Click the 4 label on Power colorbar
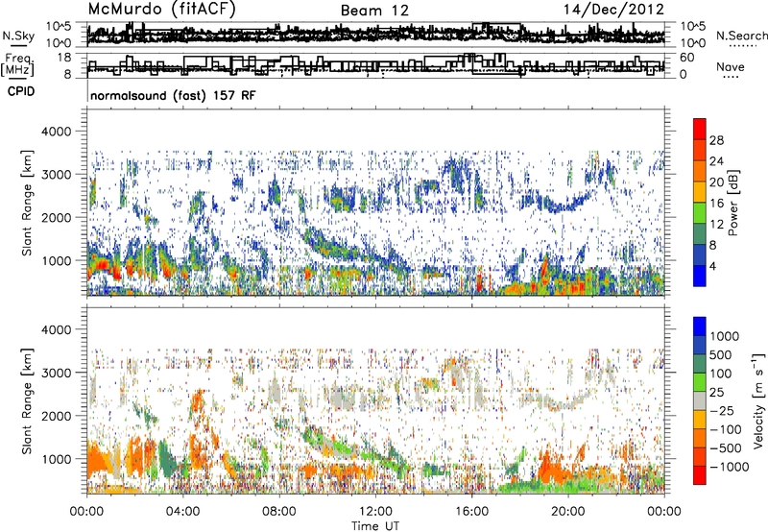 [713, 266]
